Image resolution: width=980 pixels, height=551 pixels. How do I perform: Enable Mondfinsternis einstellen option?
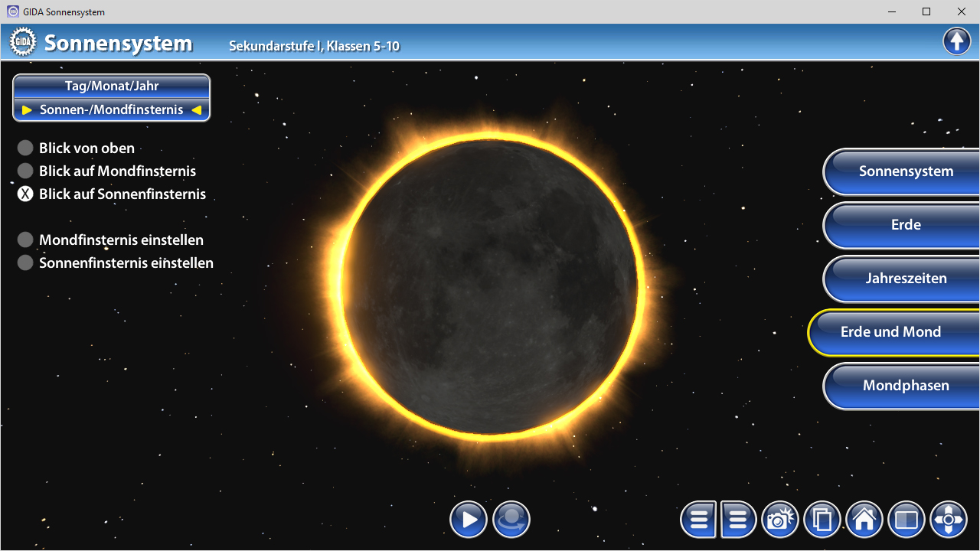pos(25,240)
